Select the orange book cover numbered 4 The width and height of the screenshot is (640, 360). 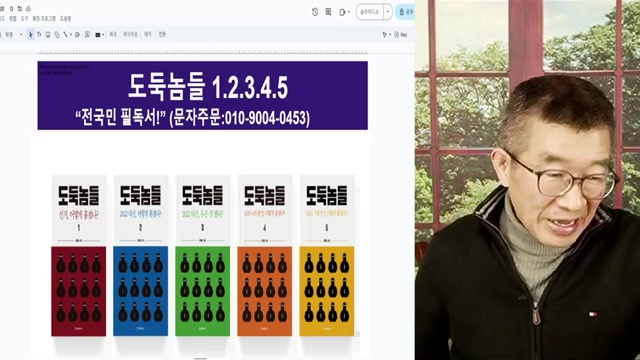(x=264, y=256)
